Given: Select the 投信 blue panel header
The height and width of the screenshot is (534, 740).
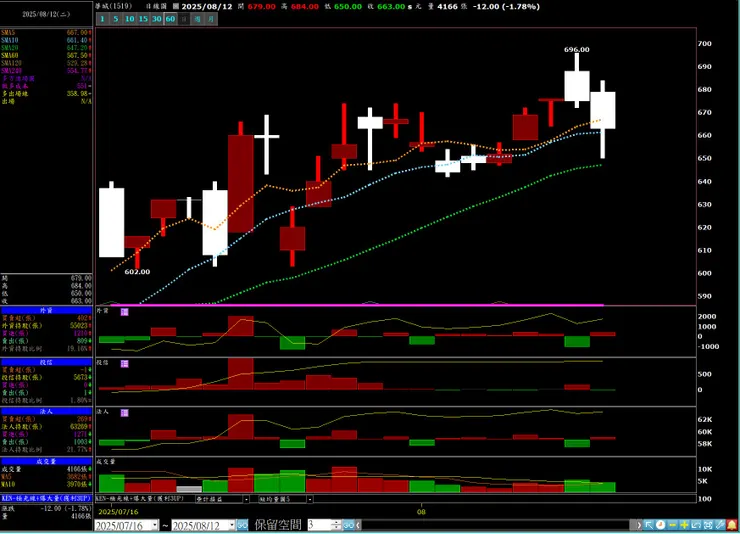Looking at the screenshot, I should (x=46, y=362).
